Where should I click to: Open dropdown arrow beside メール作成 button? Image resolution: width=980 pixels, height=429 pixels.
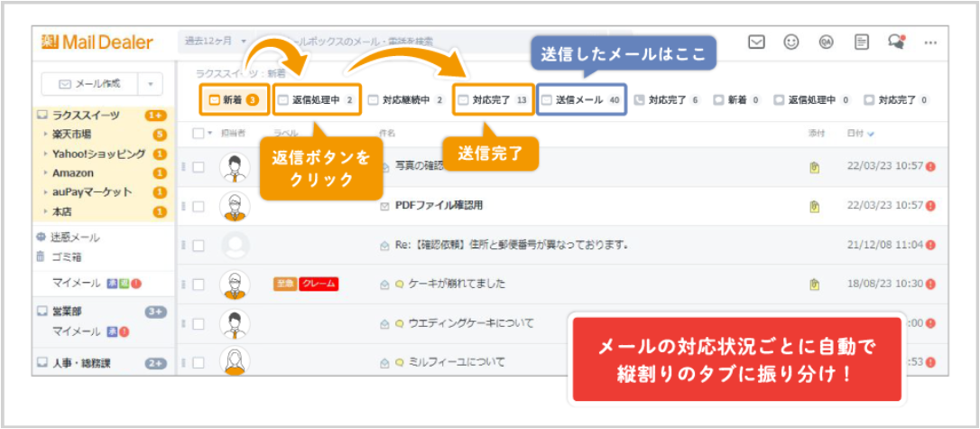pos(150,84)
